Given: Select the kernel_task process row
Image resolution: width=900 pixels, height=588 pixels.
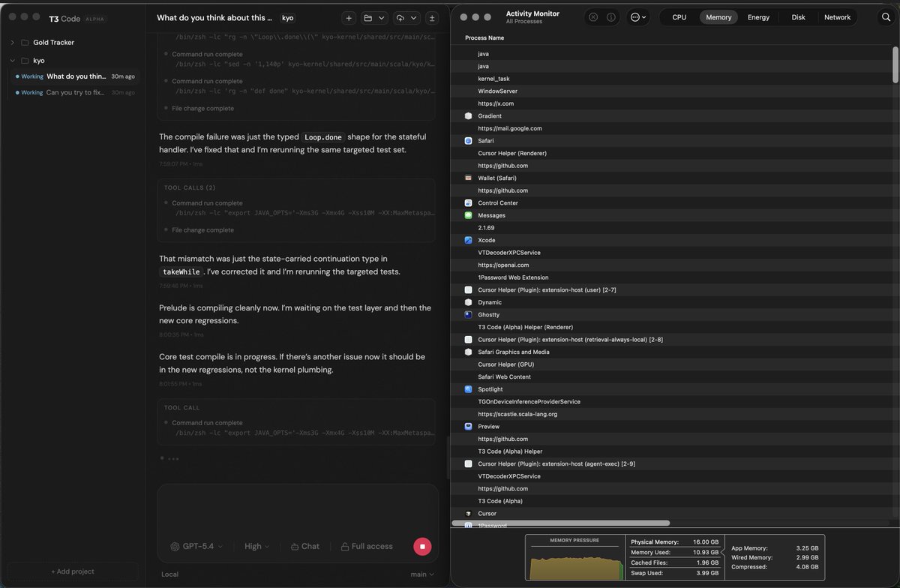Looking at the screenshot, I should [672, 79].
